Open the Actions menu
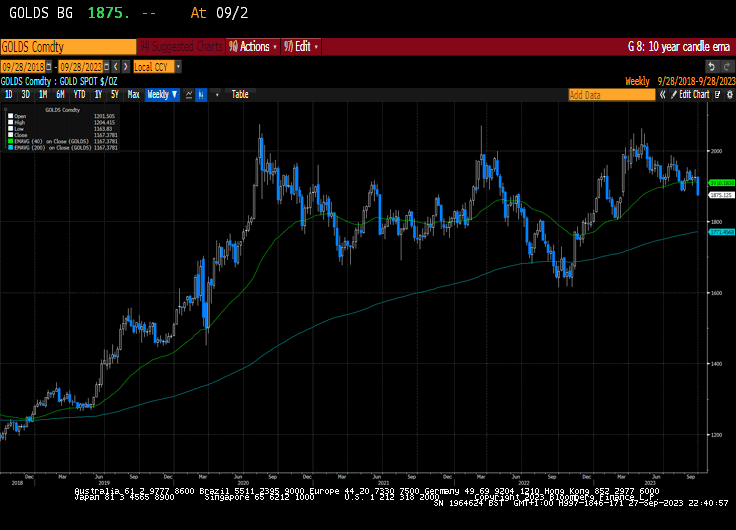This screenshot has height=530, width=736. (x=253, y=46)
